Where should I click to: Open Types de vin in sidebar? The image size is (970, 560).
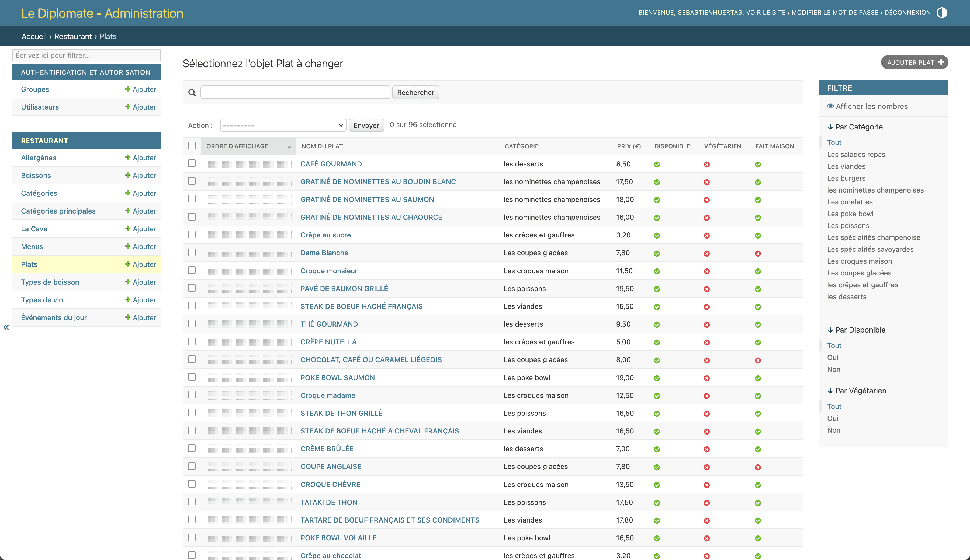[42, 300]
